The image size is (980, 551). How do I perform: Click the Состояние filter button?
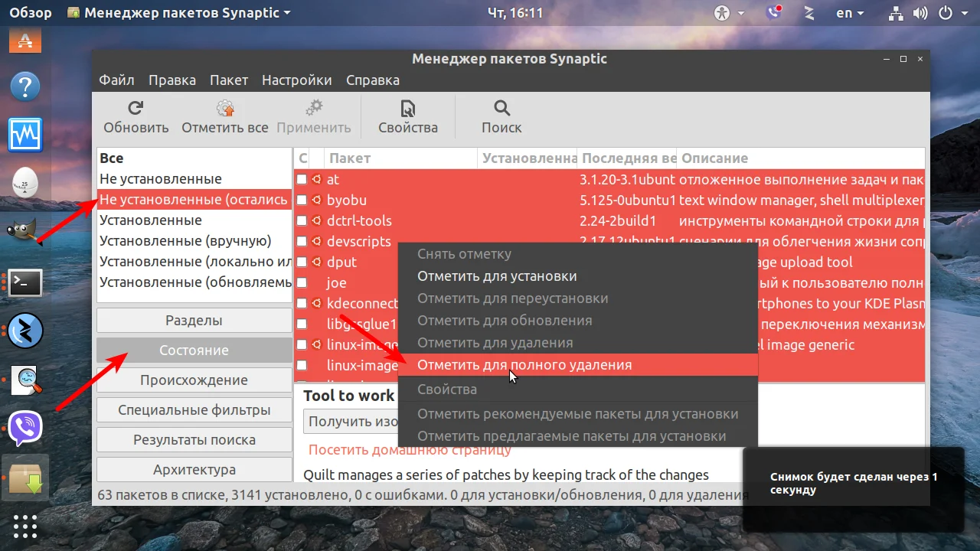[x=194, y=350]
